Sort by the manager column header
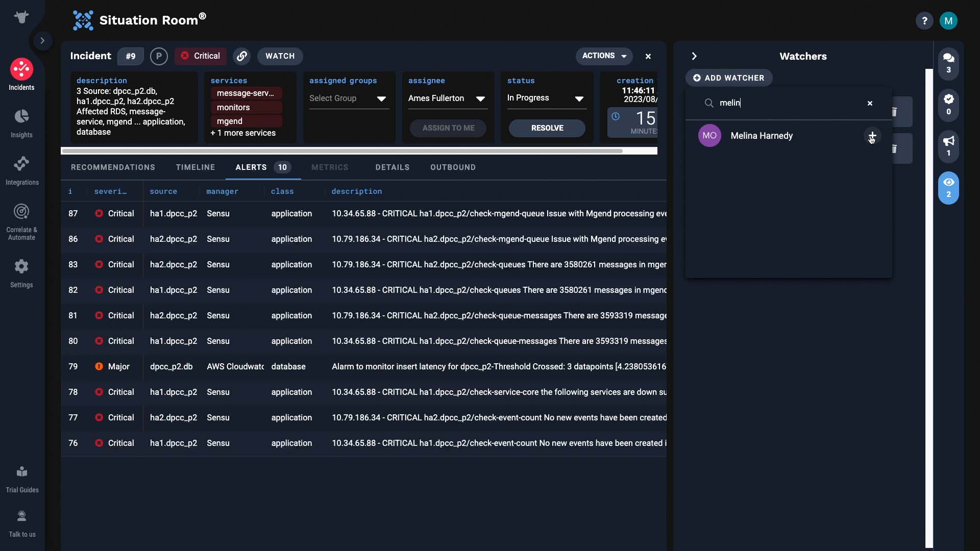Screen dimensions: 980x551 [x=222, y=191]
